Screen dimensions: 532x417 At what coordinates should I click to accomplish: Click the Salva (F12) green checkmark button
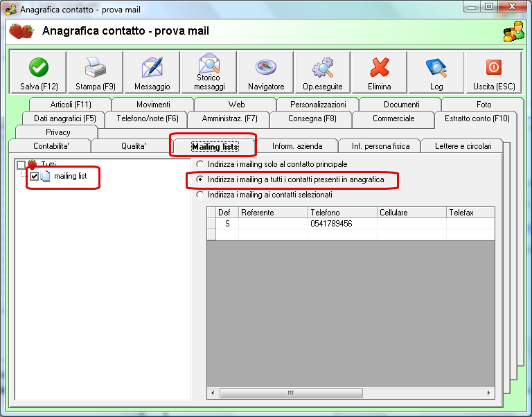tap(39, 72)
